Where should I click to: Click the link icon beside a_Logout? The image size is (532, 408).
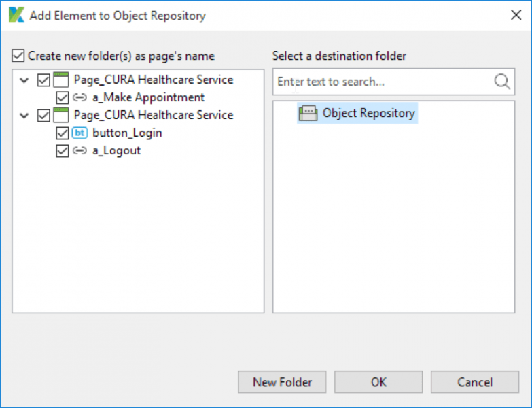coord(79,150)
